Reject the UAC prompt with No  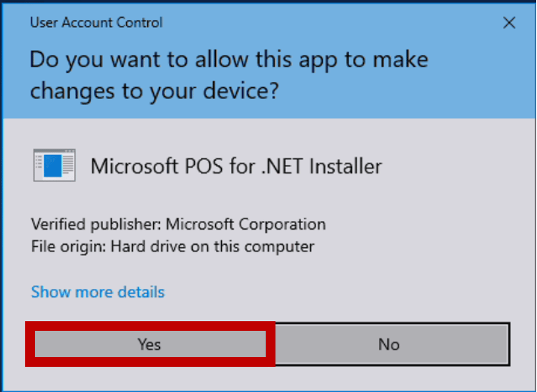[x=388, y=344]
